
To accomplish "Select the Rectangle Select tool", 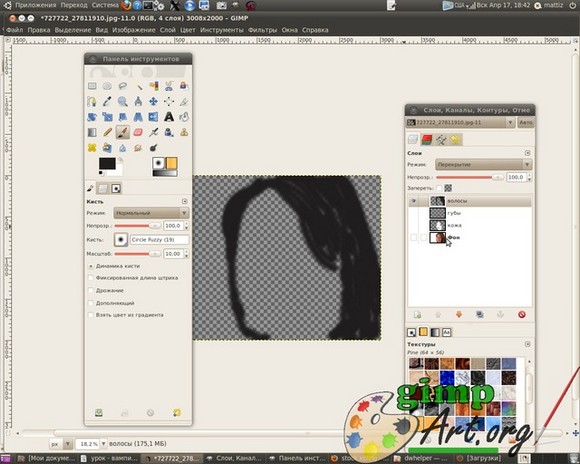I will pos(92,86).
